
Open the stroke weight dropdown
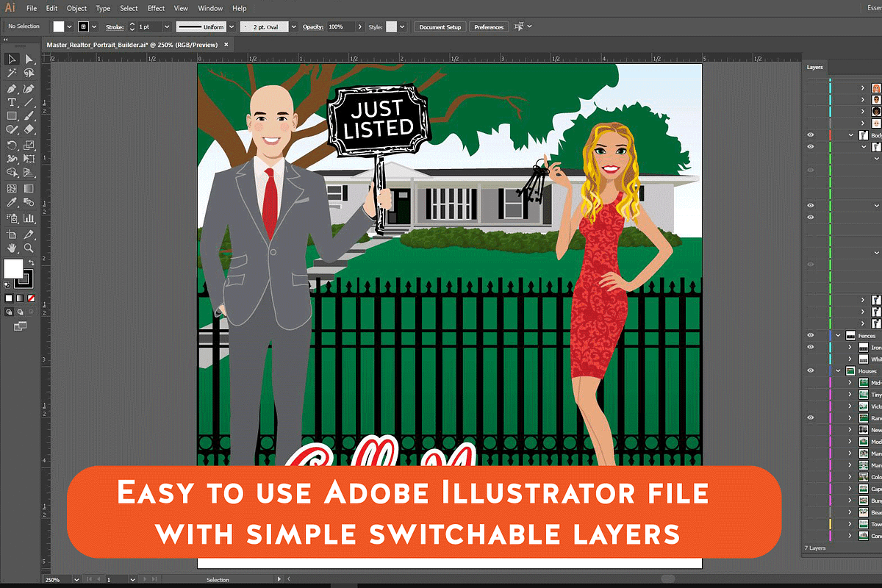[x=167, y=26]
